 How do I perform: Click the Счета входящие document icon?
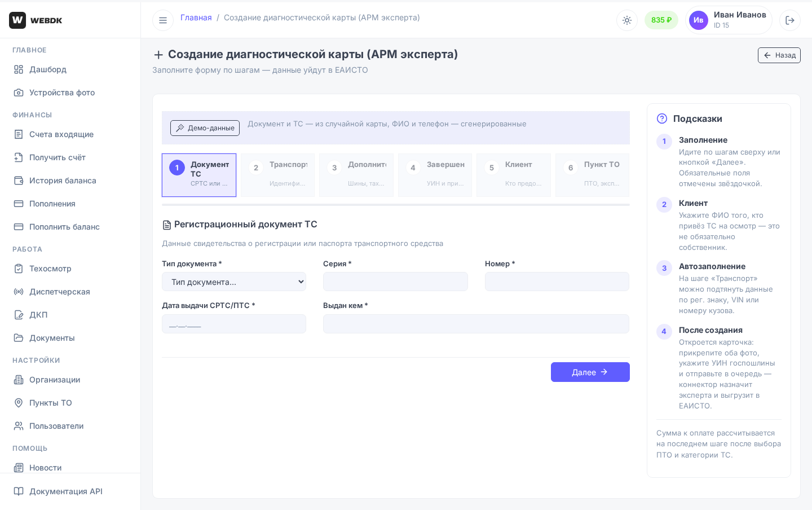tap(19, 134)
